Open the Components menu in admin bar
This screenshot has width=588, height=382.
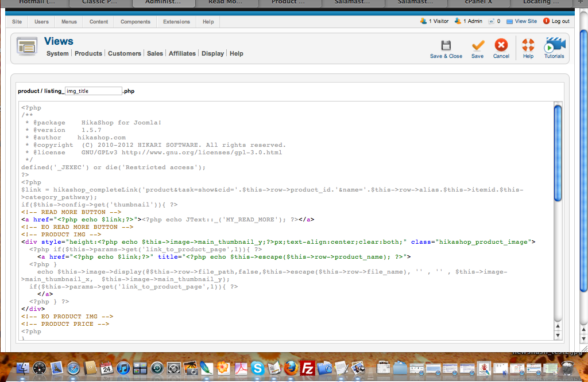click(x=136, y=22)
